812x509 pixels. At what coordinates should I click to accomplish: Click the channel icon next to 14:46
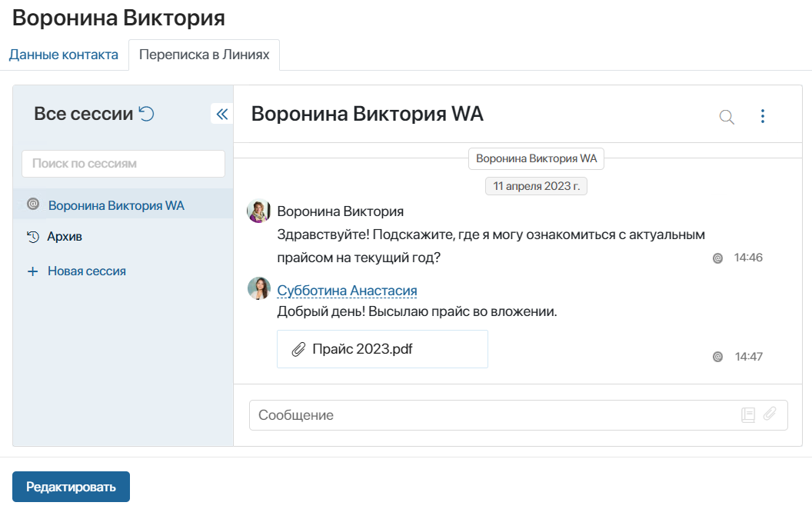click(x=717, y=258)
